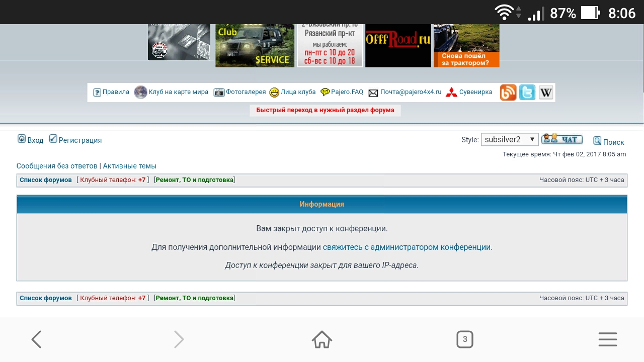Viewport: 644px width, 362px height.
Task: Click the RSS feed icon
Action: point(508,93)
